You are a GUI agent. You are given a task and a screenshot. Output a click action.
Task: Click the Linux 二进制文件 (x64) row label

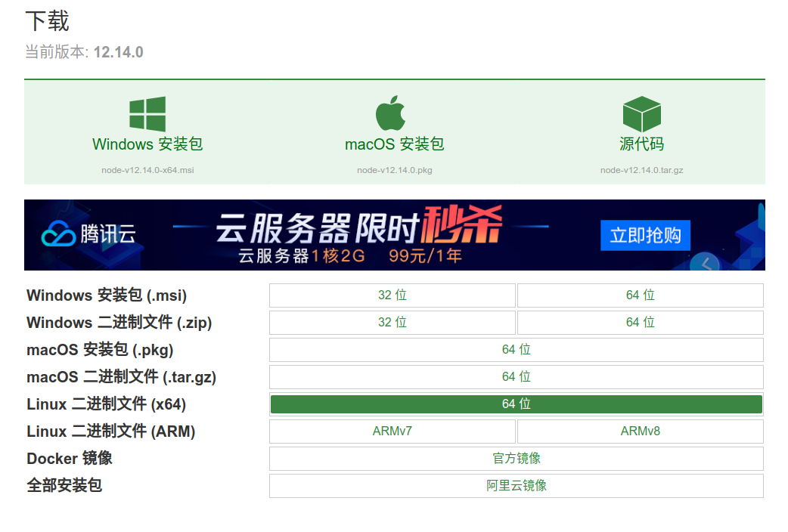(106, 404)
